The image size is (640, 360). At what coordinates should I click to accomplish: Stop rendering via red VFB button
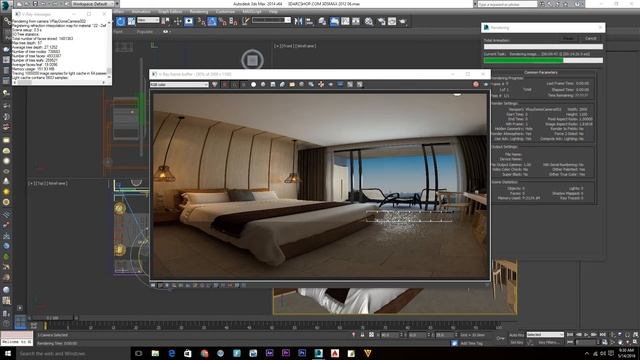point(476,84)
